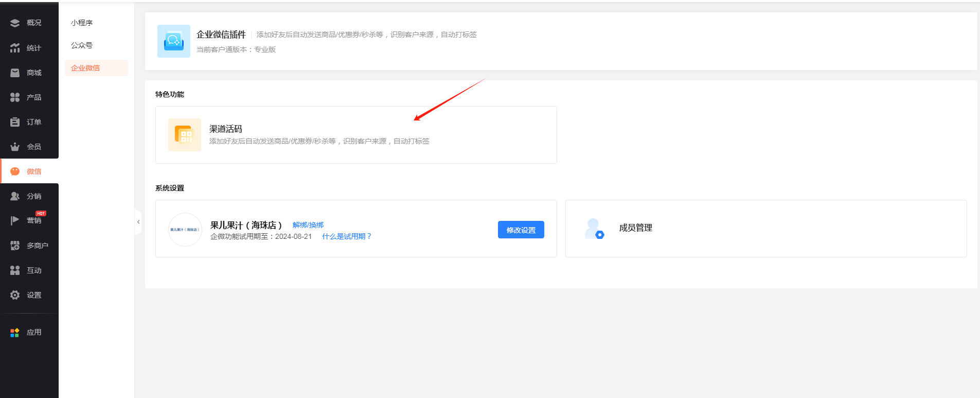Click the 产品 products grid icon
Image resolution: width=980 pixels, height=398 pixels.
pos(15,97)
